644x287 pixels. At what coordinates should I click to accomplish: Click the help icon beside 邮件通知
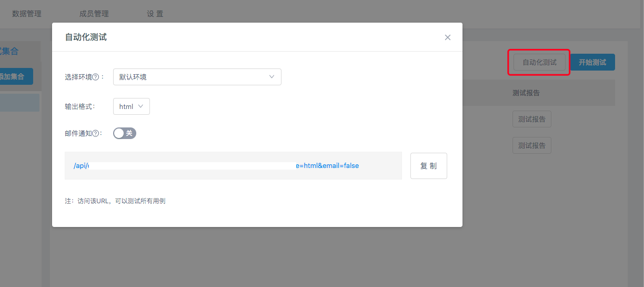96,134
